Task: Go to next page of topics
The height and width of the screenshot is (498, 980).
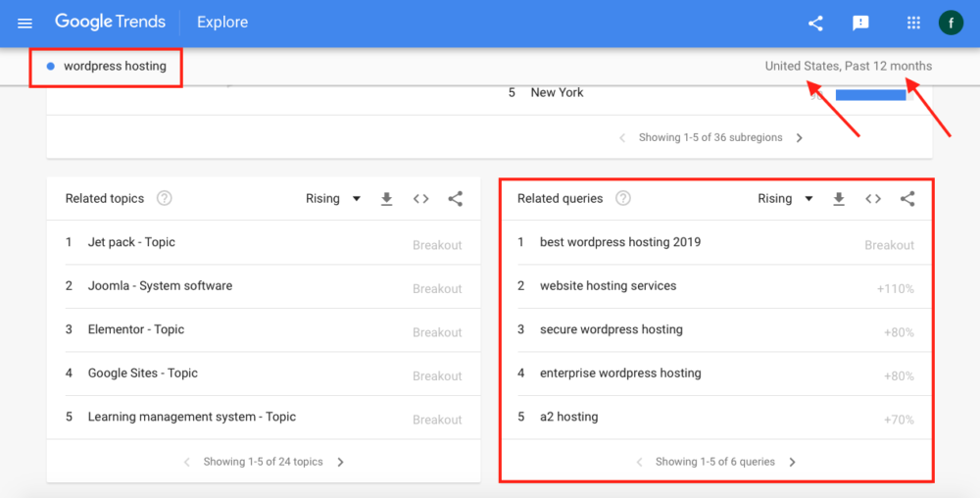Action: [x=341, y=462]
